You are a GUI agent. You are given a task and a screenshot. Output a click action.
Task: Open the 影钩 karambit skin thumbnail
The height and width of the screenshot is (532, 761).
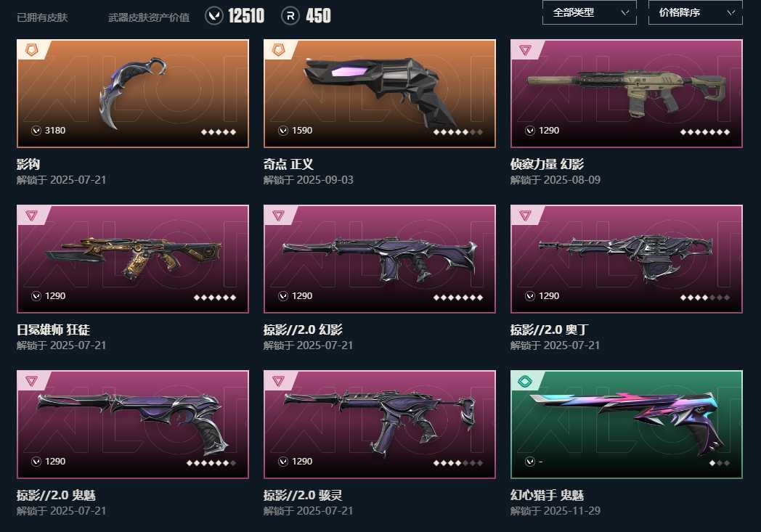[133, 94]
